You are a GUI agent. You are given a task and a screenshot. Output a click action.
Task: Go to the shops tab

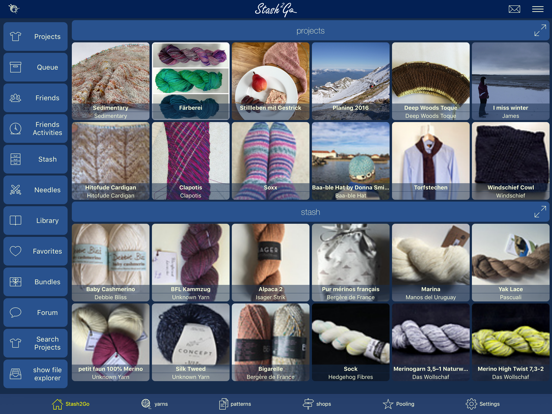pyautogui.click(x=317, y=404)
